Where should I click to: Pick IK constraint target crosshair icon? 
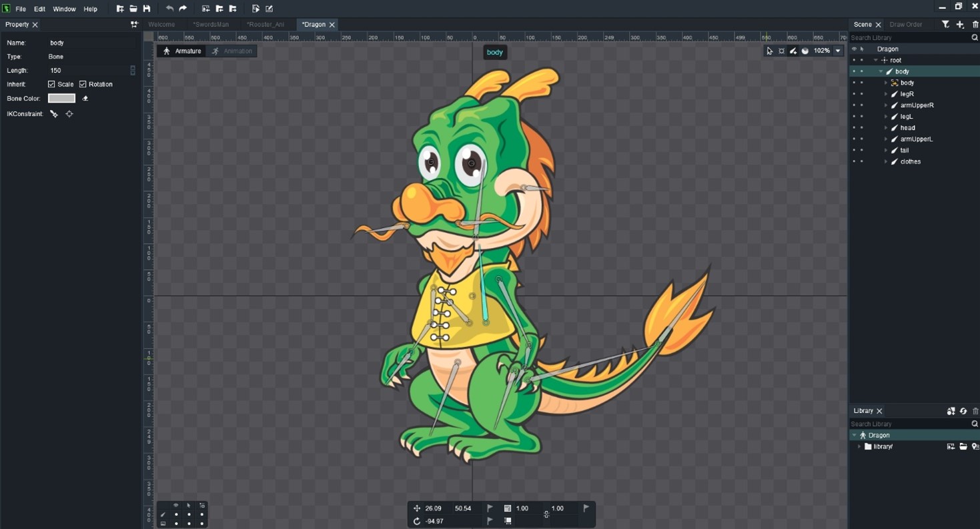[69, 114]
